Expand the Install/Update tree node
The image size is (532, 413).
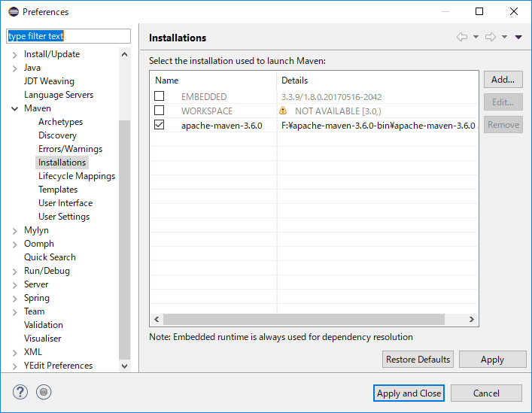tap(14, 55)
